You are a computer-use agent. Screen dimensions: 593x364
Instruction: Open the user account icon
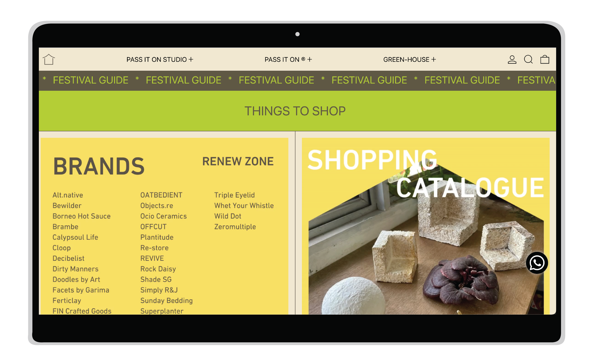512,59
